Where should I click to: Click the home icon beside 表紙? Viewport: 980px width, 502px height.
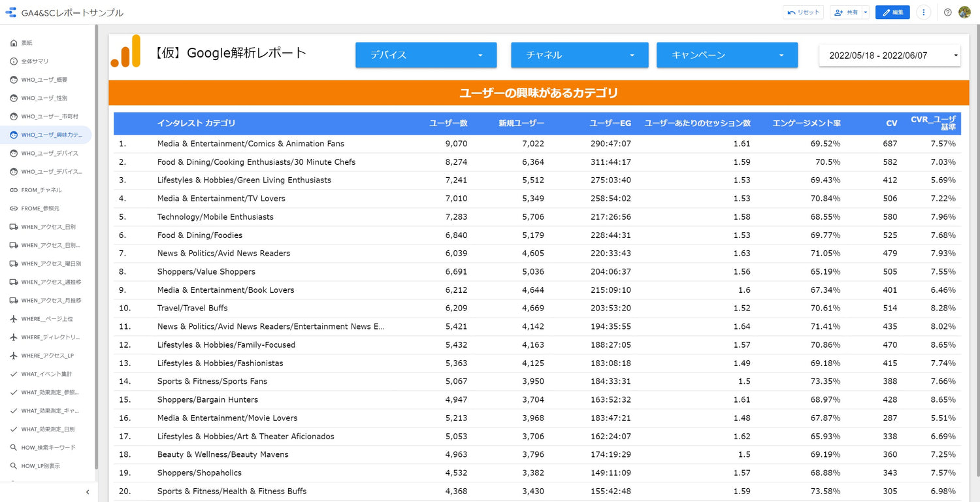click(14, 43)
